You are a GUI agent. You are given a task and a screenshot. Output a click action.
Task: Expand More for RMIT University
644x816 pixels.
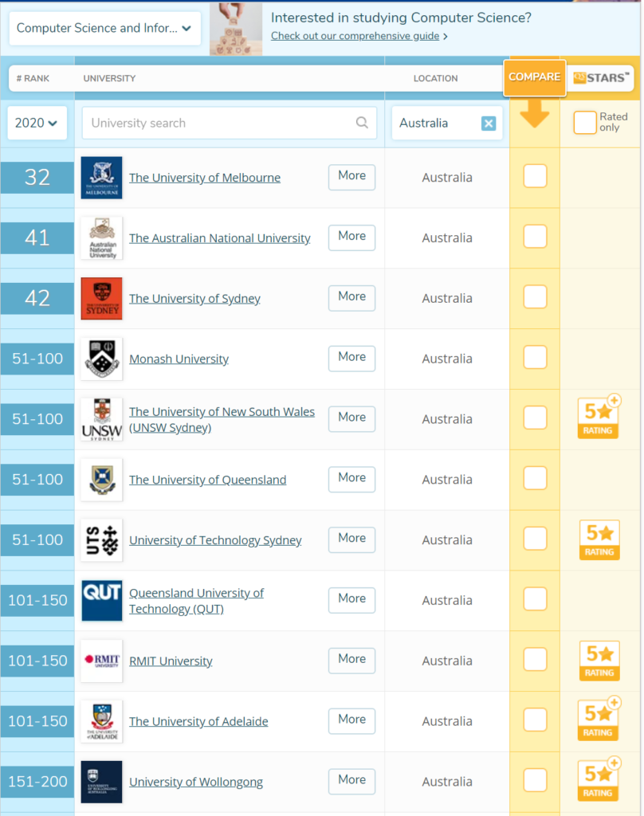click(x=352, y=660)
